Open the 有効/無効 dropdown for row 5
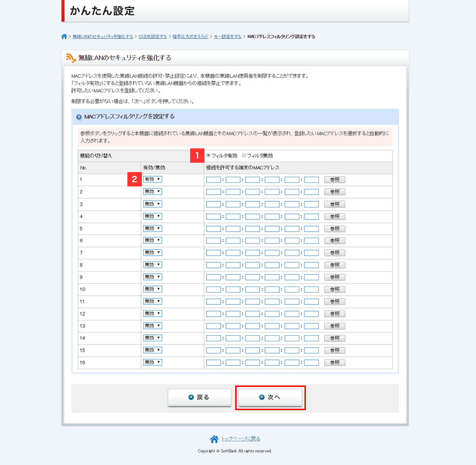 point(152,228)
